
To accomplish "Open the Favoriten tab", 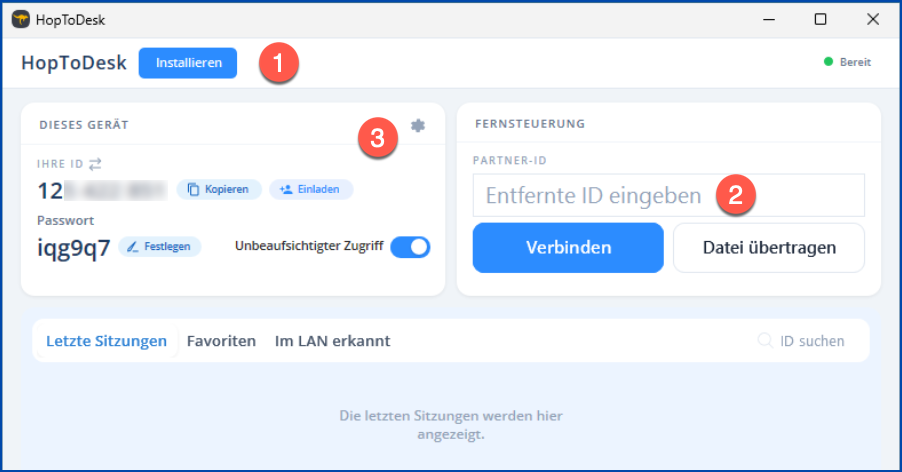I will point(221,341).
